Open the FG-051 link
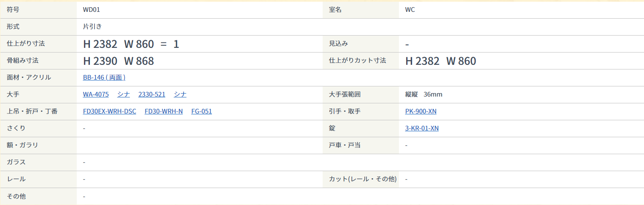644x205 pixels. point(201,111)
